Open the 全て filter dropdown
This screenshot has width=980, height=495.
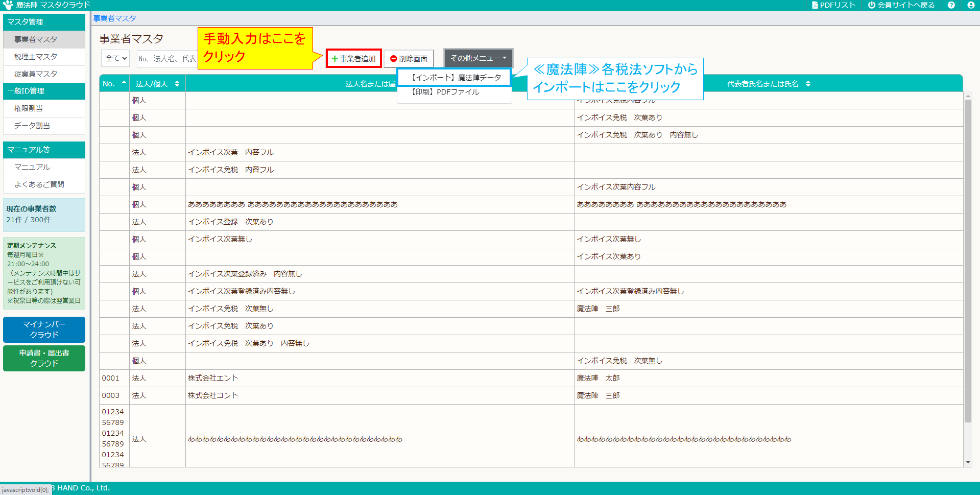(x=115, y=58)
